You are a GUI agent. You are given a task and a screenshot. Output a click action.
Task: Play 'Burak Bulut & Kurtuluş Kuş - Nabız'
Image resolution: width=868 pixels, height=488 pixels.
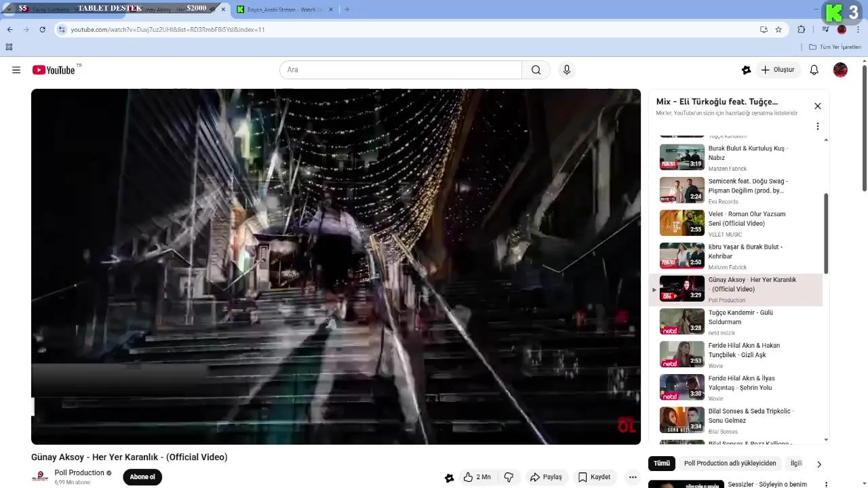pyautogui.click(x=736, y=158)
